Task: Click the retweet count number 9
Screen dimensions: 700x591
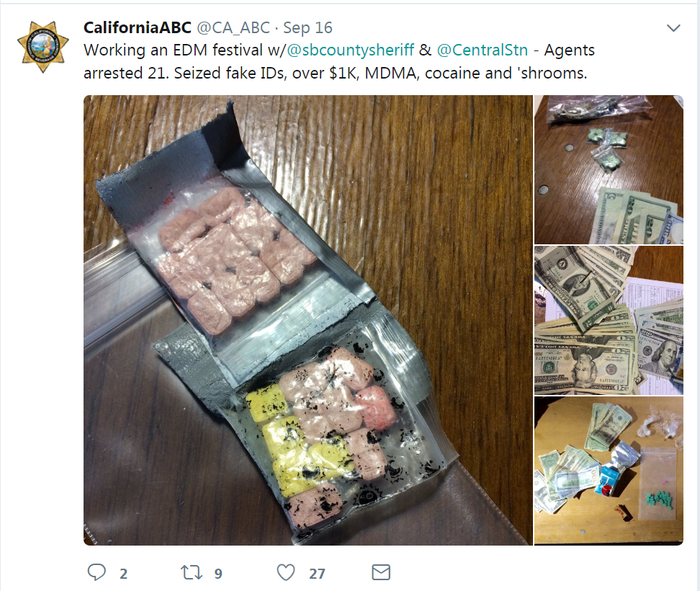Action: pyautogui.click(x=218, y=574)
